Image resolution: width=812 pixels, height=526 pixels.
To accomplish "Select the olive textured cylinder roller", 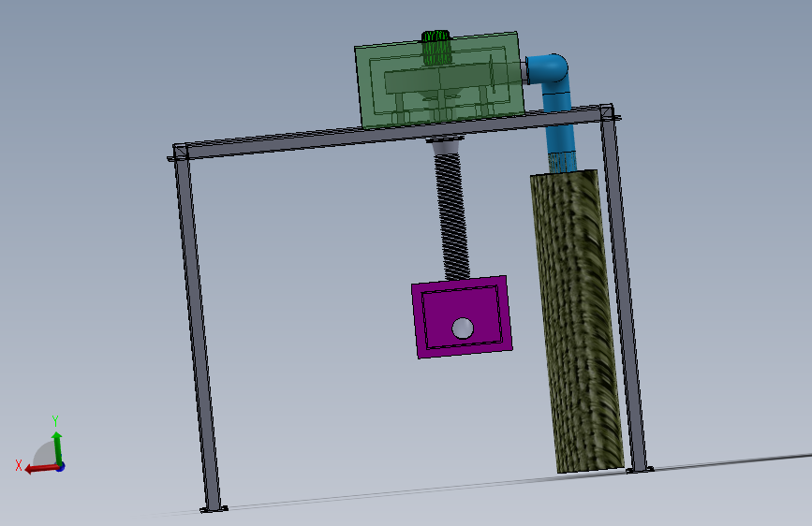I will tap(577, 321).
